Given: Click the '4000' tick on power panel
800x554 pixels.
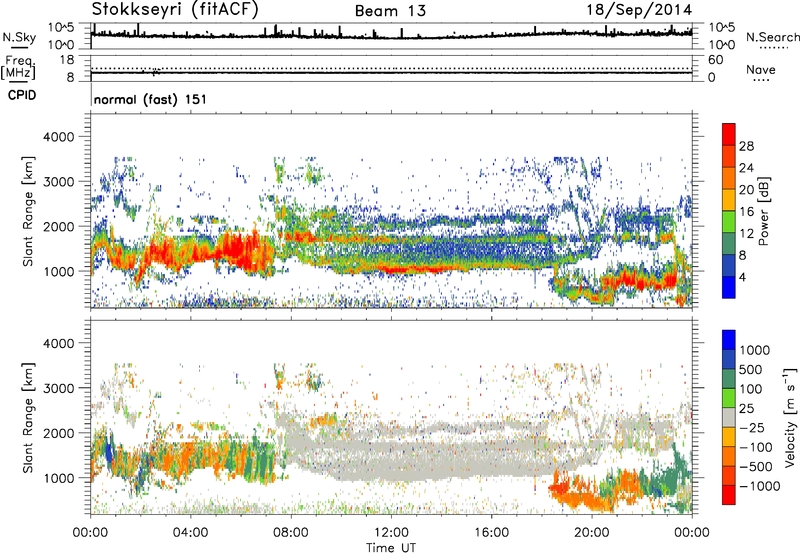Looking at the screenshot, I should (x=58, y=137).
